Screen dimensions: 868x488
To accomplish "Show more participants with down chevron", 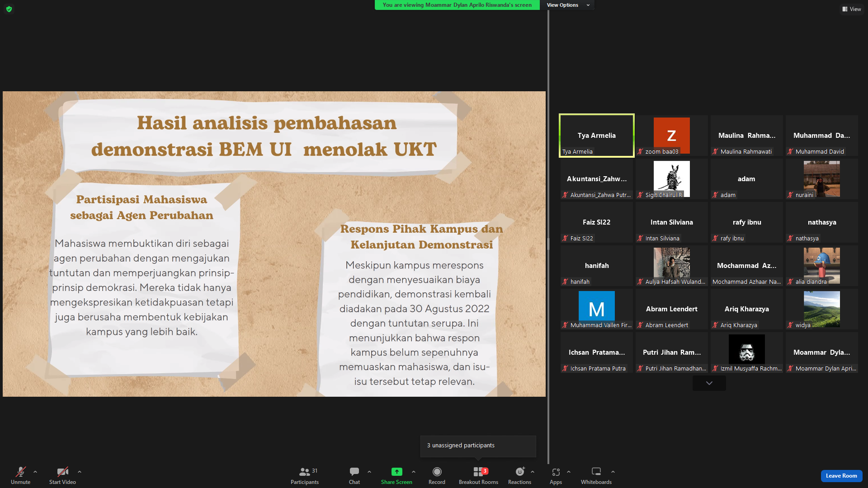I will tap(709, 383).
